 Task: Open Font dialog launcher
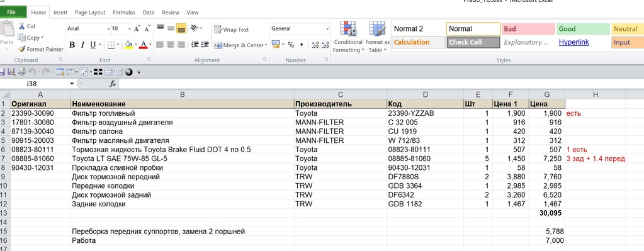coord(149,60)
